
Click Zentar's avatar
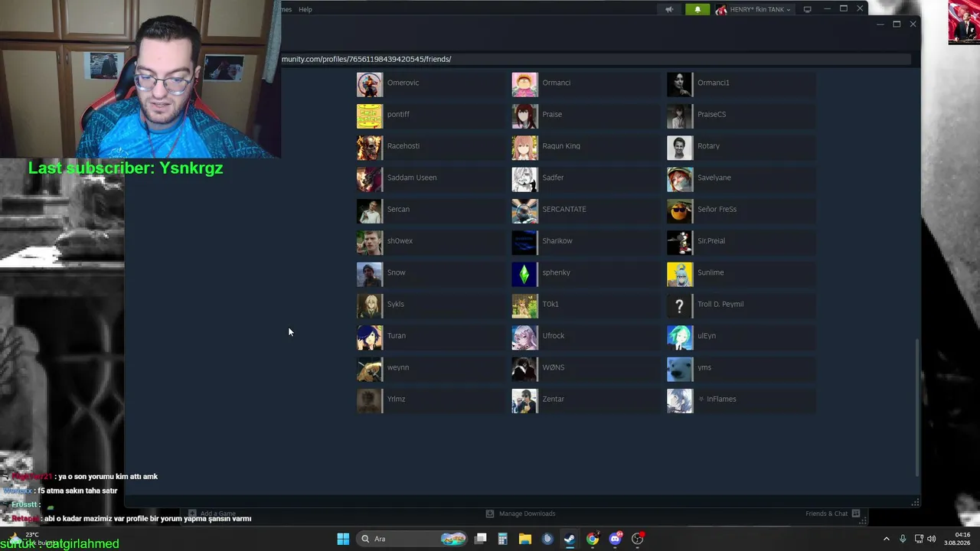[524, 400]
